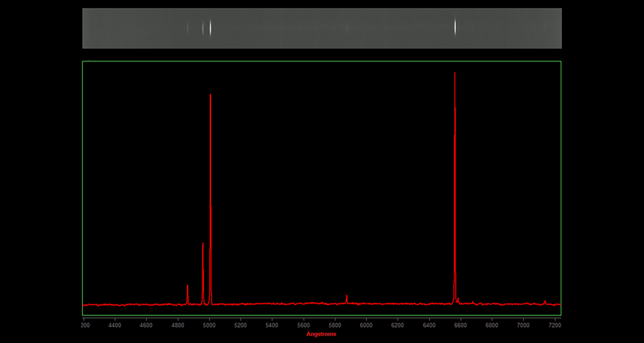Viewport: 644px width, 343px height.
Task: Click the 5000 tick label on axis
Action: [x=209, y=325]
